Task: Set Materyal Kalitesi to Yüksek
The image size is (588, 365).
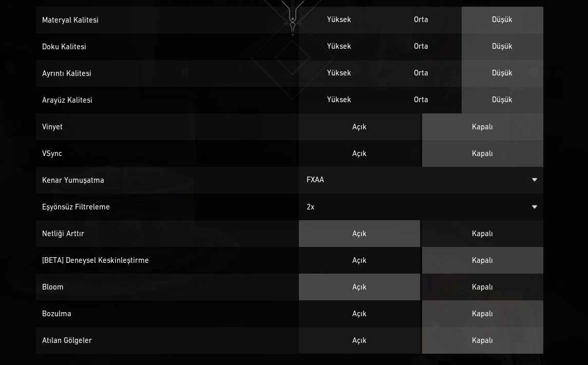Action: pyautogui.click(x=339, y=20)
